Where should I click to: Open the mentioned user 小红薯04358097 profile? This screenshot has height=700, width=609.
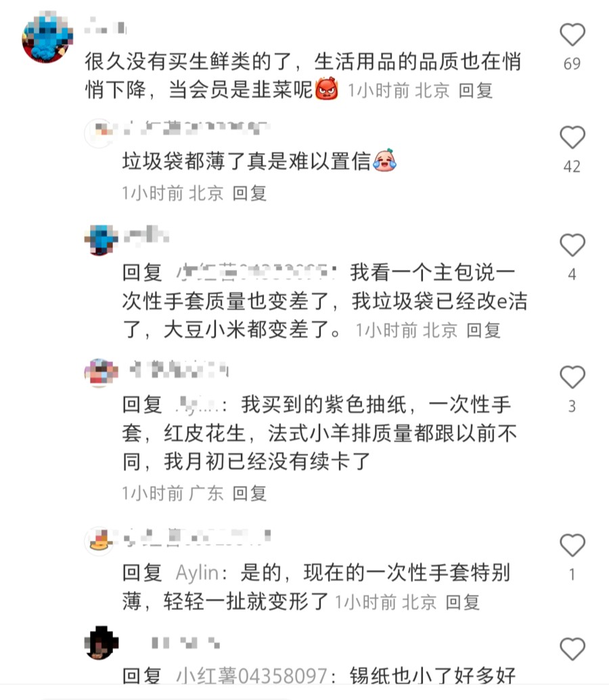tap(252, 676)
